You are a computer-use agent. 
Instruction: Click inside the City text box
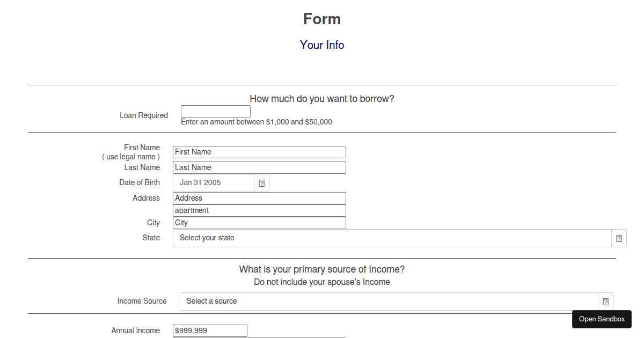point(259,223)
